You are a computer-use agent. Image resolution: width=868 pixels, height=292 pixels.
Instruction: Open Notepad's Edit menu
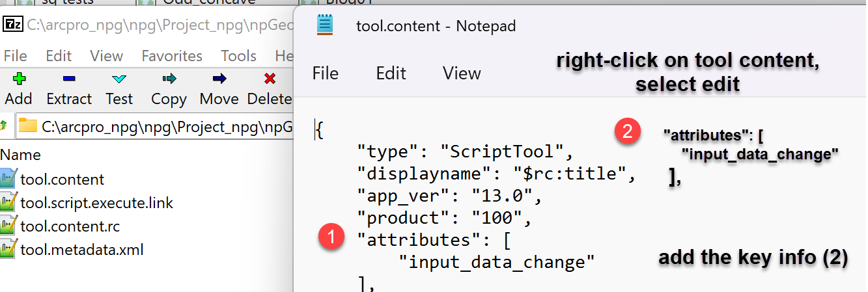point(391,73)
